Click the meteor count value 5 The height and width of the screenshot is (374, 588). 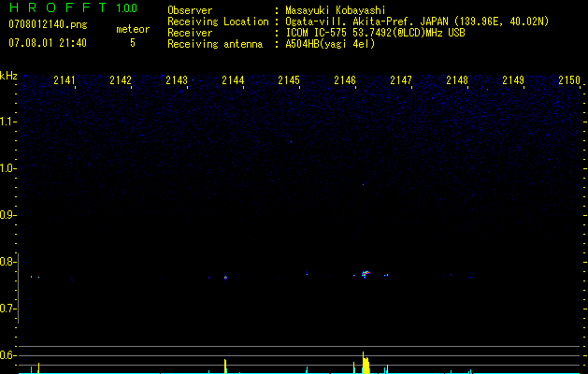pos(133,43)
